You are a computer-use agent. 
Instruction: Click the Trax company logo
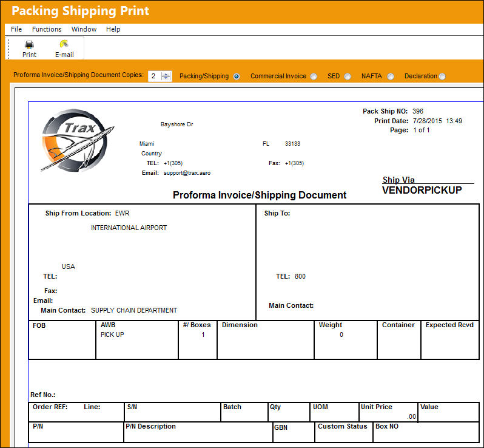(x=77, y=140)
